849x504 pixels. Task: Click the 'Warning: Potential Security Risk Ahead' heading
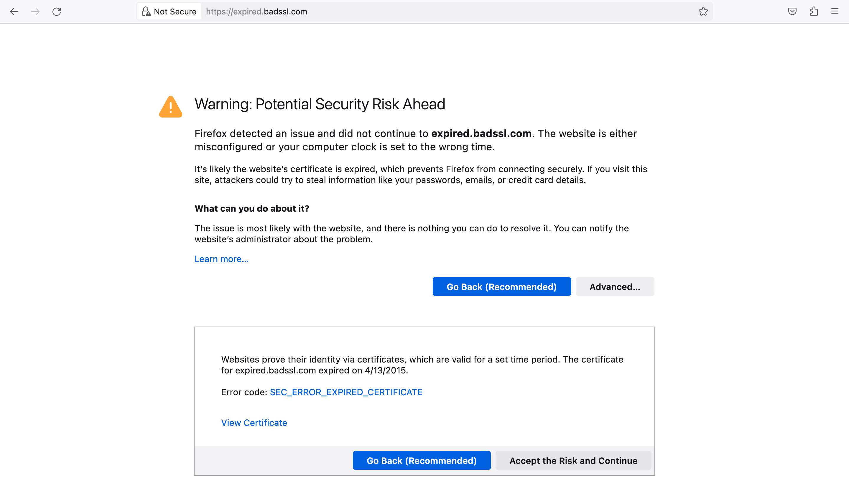pyautogui.click(x=320, y=104)
